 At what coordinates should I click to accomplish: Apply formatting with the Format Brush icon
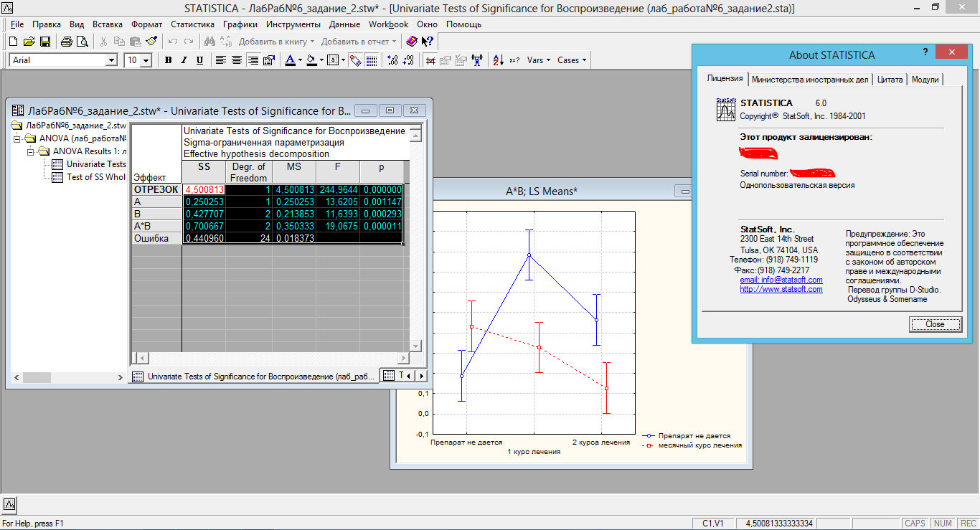click(152, 40)
